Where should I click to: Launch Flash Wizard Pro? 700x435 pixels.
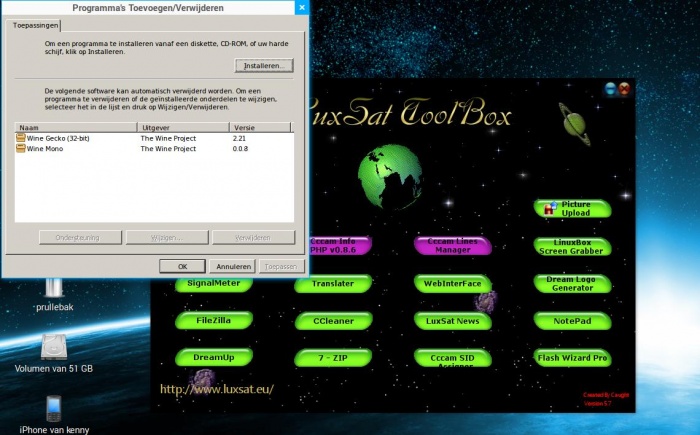(x=572, y=358)
